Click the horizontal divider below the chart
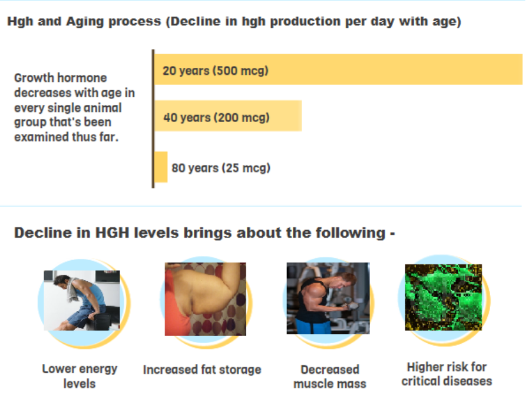 [260, 206]
